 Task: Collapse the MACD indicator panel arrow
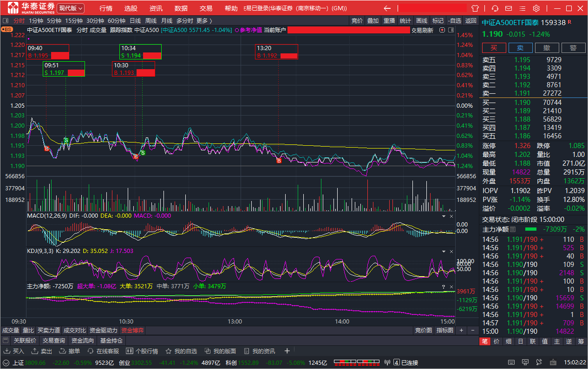tap(444, 216)
